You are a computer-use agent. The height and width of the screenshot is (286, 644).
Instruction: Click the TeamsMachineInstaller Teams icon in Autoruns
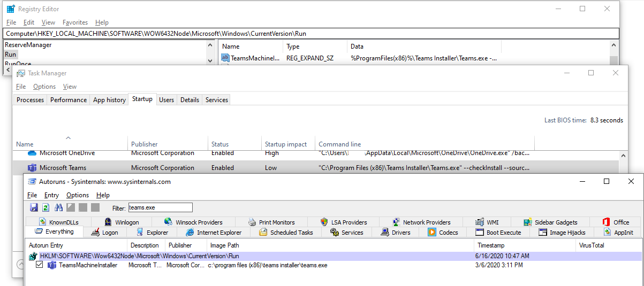(52, 265)
